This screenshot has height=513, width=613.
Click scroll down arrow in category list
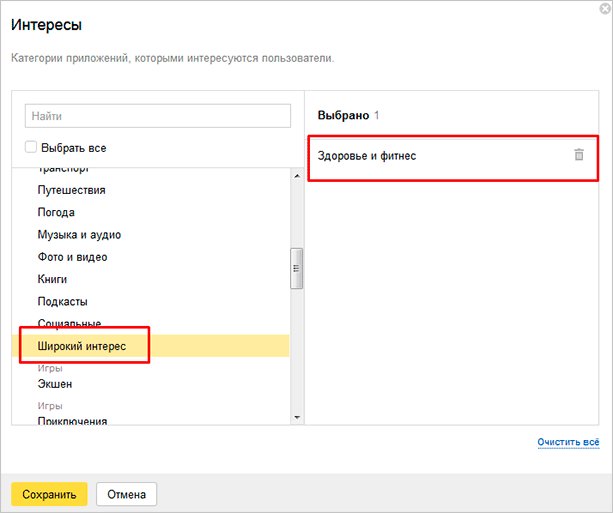(296, 417)
